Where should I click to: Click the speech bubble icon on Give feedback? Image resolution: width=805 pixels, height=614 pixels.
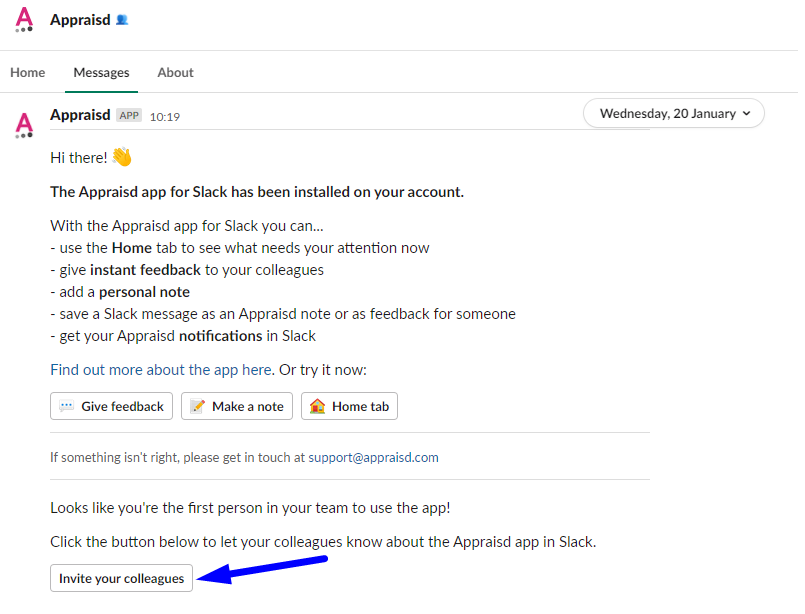tap(66, 407)
